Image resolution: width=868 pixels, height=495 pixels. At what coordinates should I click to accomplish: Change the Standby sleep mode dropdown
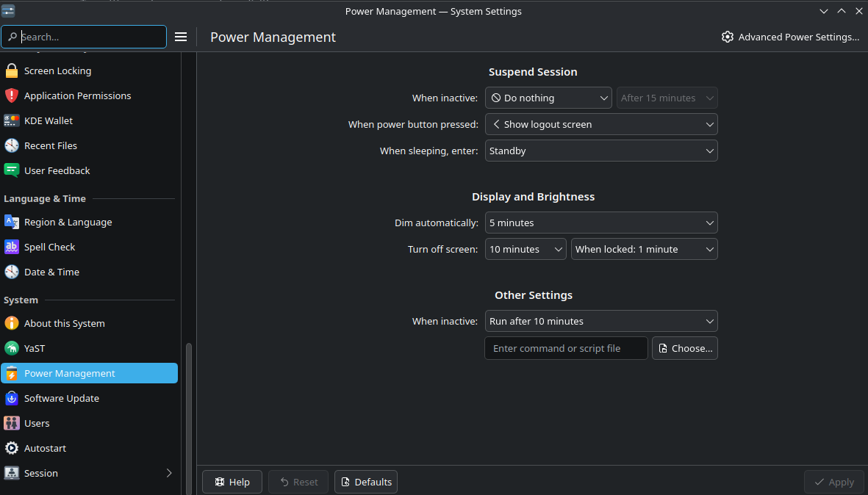coord(600,151)
